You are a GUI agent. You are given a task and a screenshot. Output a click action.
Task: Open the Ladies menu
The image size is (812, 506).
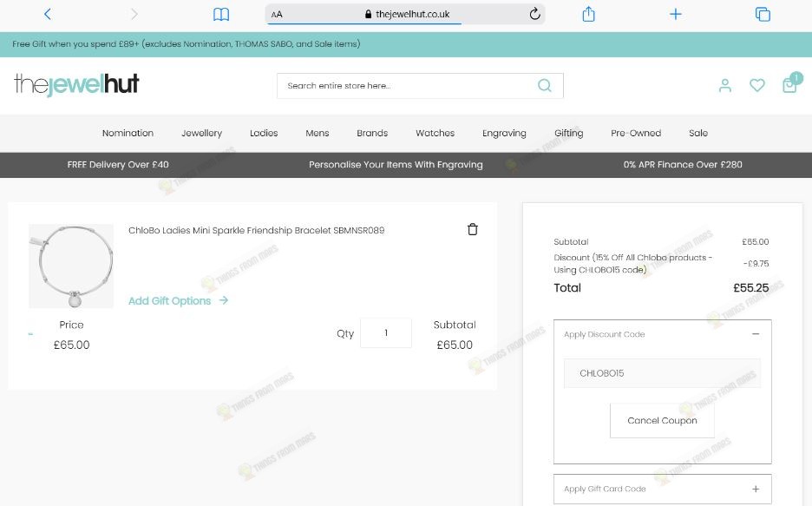click(x=264, y=133)
